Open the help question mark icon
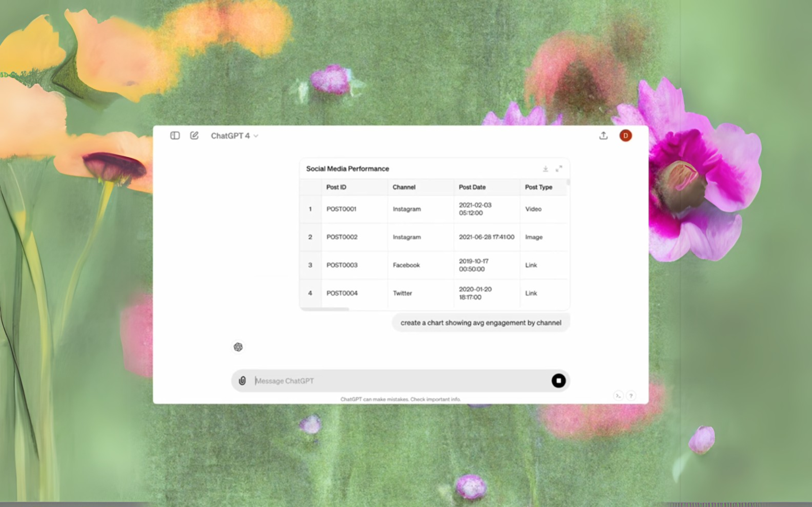Screen dimensions: 812x507 pyautogui.click(x=631, y=396)
